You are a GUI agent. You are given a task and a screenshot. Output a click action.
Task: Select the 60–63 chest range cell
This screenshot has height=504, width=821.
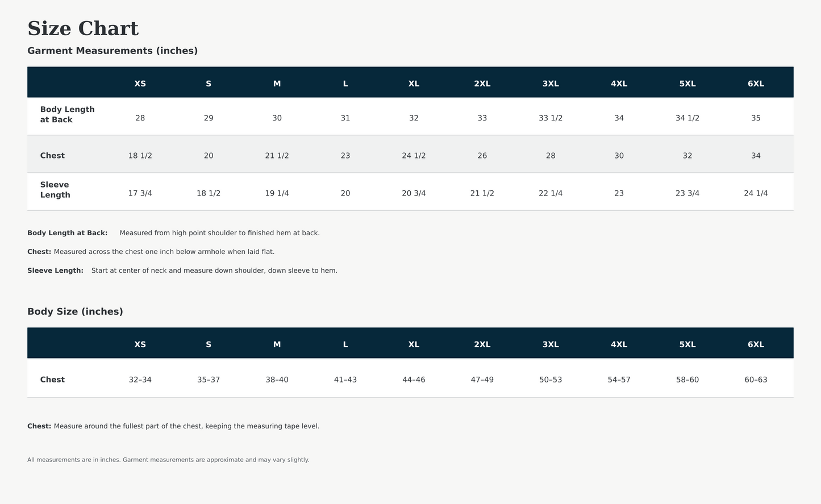(756, 380)
